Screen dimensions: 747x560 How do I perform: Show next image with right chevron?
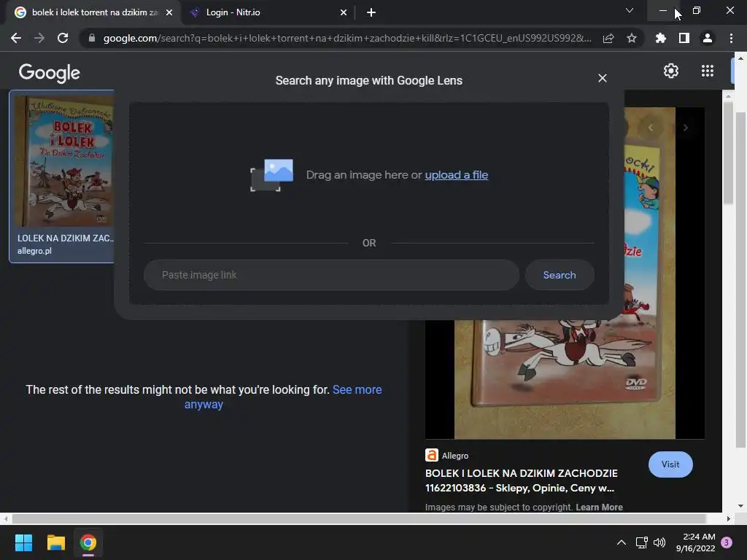686,128
